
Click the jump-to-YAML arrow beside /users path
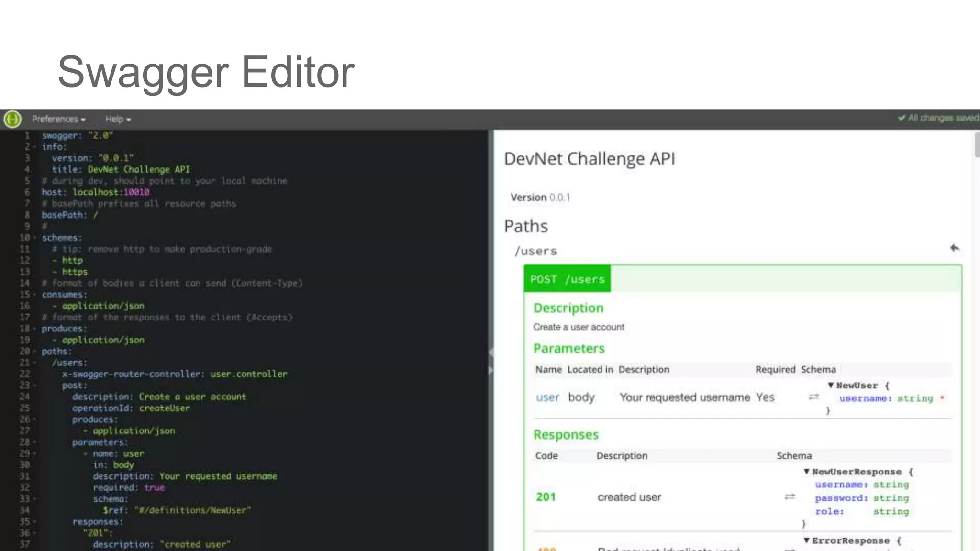coord(955,248)
